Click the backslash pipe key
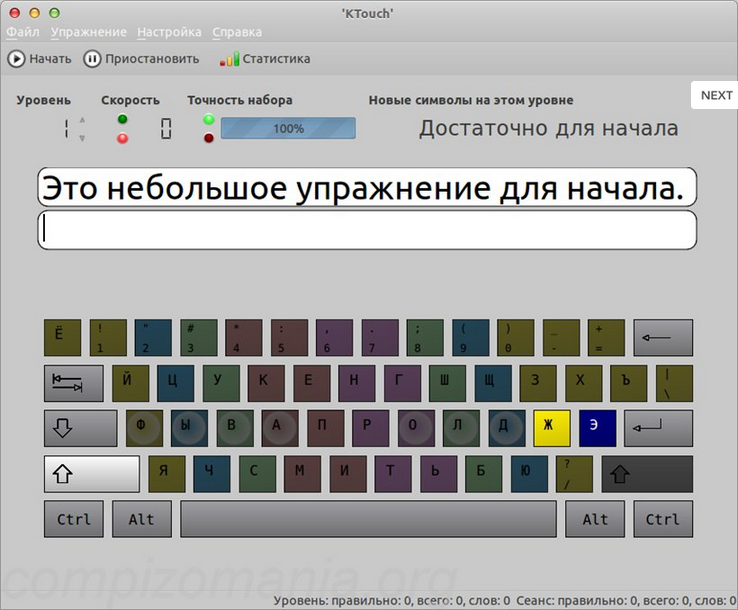Image resolution: width=738 pixels, height=610 pixels. pyautogui.click(x=674, y=383)
